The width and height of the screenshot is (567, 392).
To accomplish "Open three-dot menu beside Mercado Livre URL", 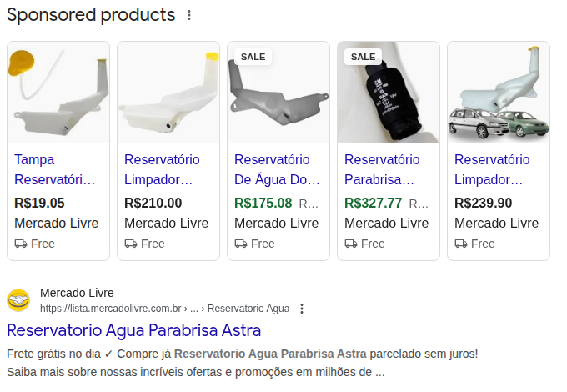I will (302, 309).
